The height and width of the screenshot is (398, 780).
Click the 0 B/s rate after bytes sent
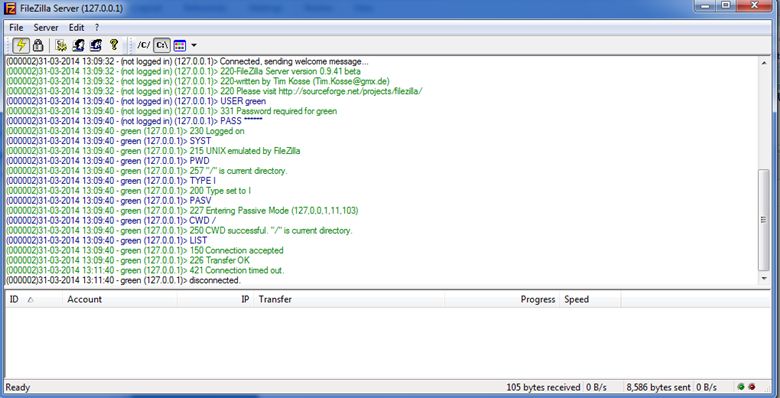coord(706,387)
